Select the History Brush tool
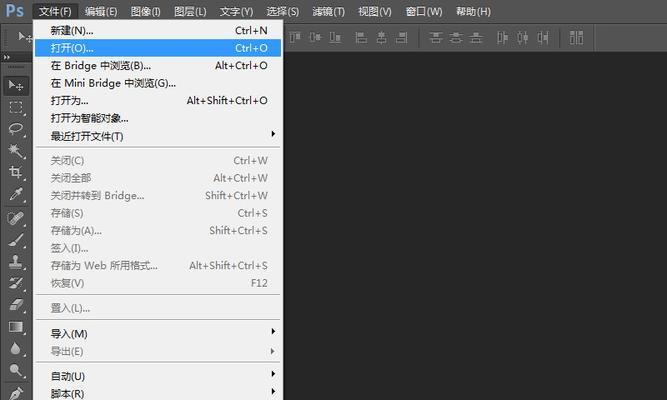The height and width of the screenshot is (400, 667). pyautogui.click(x=16, y=284)
